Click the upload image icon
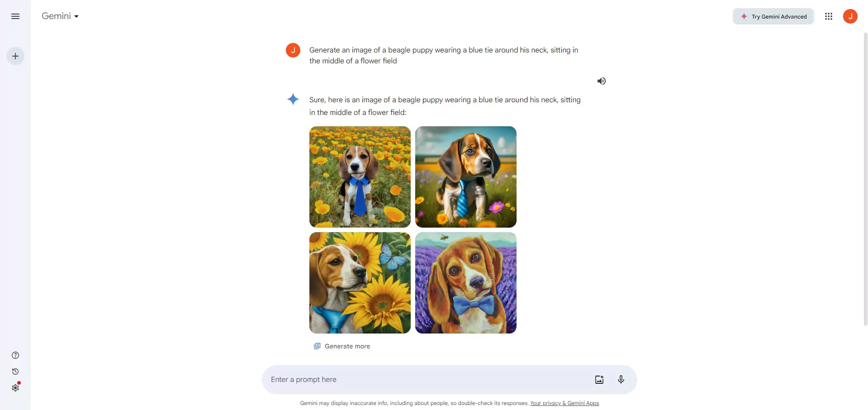 pyautogui.click(x=599, y=380)
